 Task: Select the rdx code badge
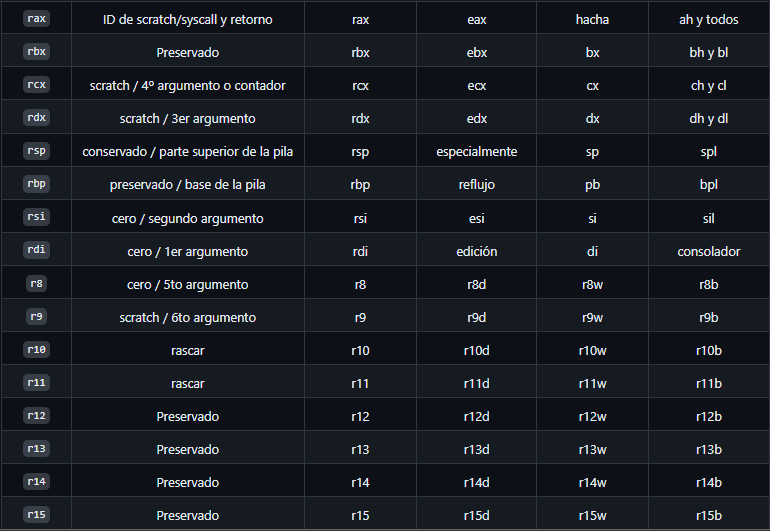coord(36,117)
